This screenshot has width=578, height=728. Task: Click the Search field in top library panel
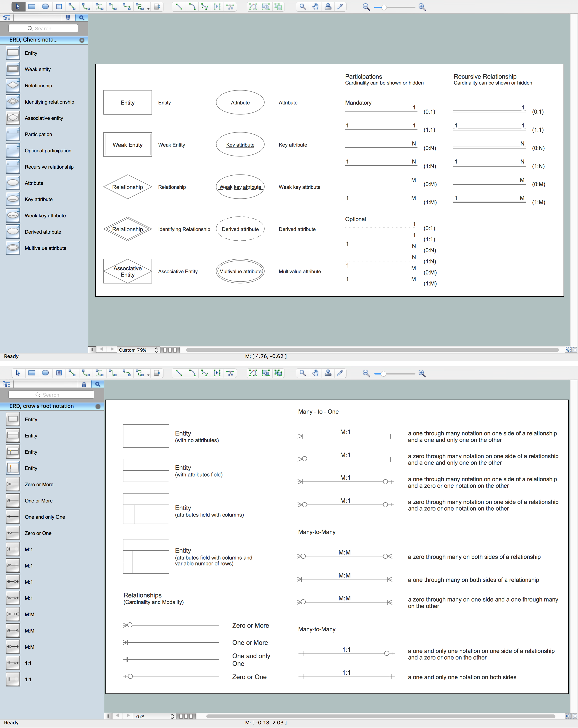(x=43, y=28)
